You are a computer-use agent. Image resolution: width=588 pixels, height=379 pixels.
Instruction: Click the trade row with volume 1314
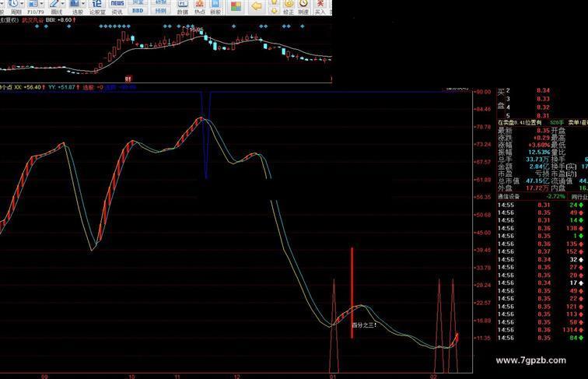coord(541,330)
